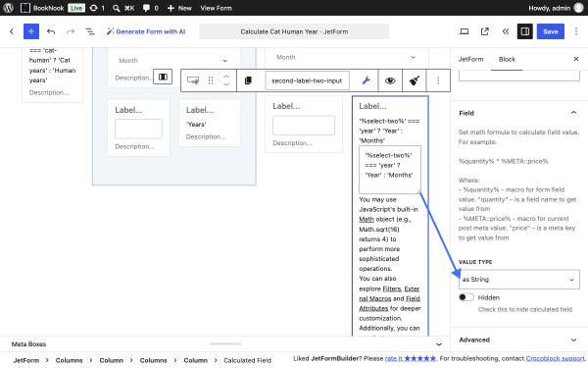This screenshot has height=368, width=588.
Task: Click the block drag handle
Action: pos(211,80)
